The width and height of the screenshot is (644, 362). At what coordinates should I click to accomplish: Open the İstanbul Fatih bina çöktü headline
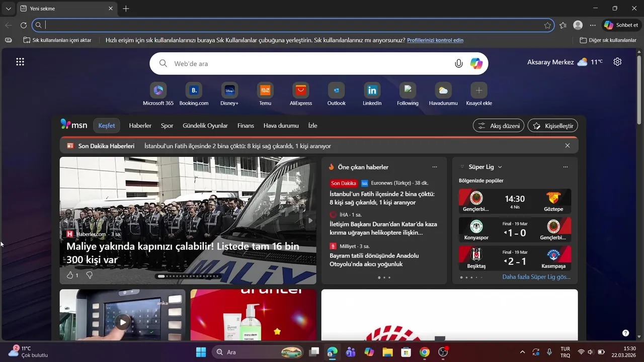tap(382, 198)
